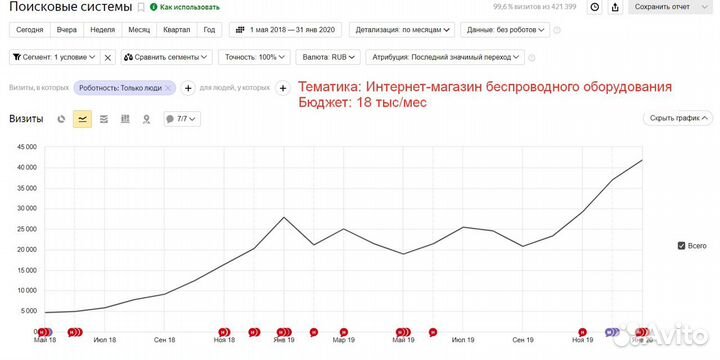The image size is (720, 360).
Task: Switch to pie chart view
Action: (x=61, y=119)
